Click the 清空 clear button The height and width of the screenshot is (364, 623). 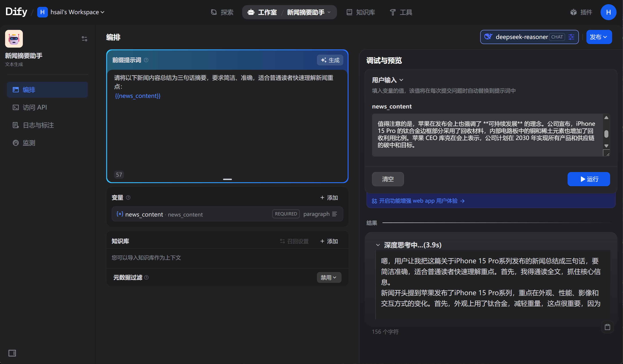coord(388,179)
